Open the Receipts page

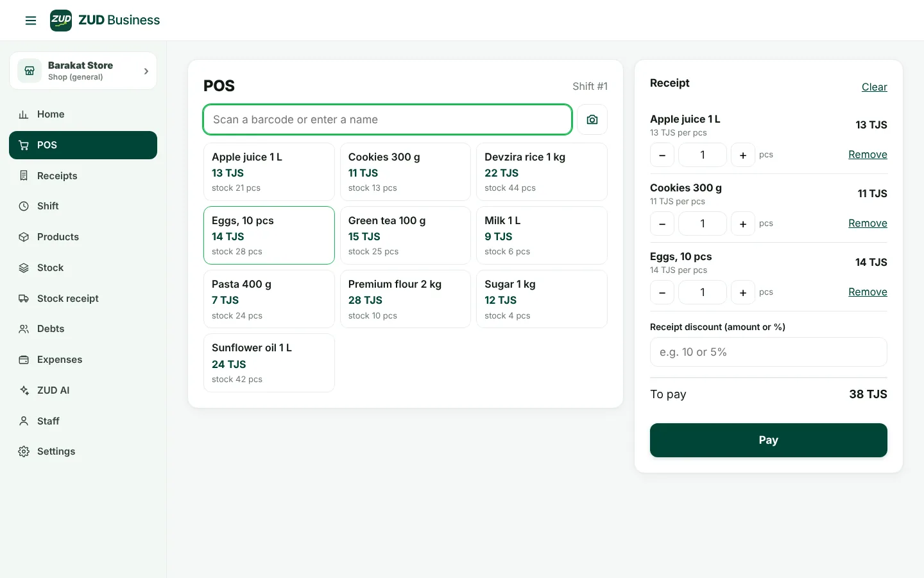(83, 176)
